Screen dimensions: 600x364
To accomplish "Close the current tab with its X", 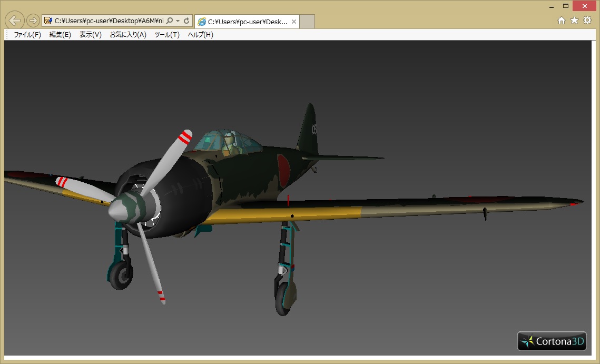I will 294,22.
